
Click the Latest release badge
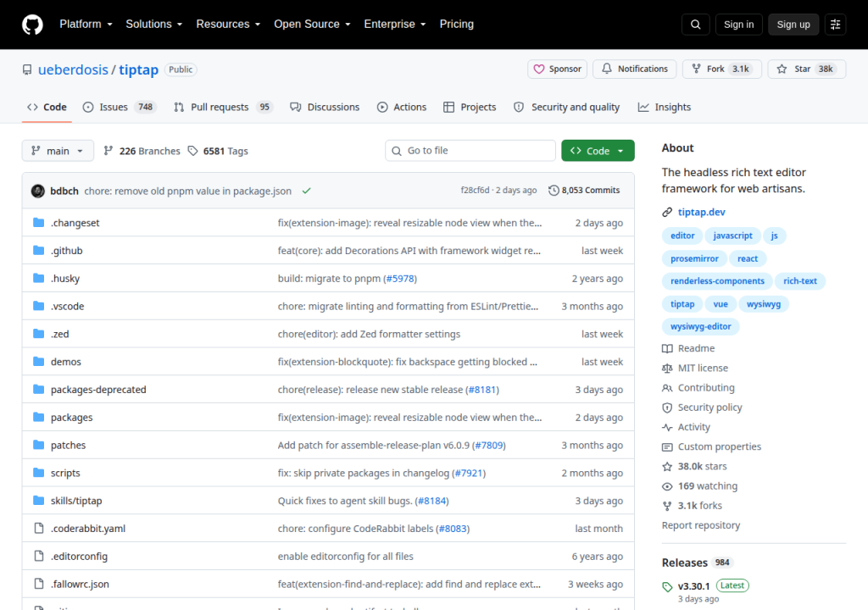click(x=732, y=585)
